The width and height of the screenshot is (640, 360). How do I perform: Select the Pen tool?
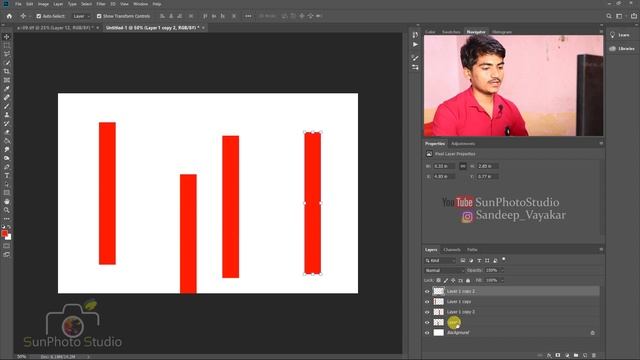[7, 167]
